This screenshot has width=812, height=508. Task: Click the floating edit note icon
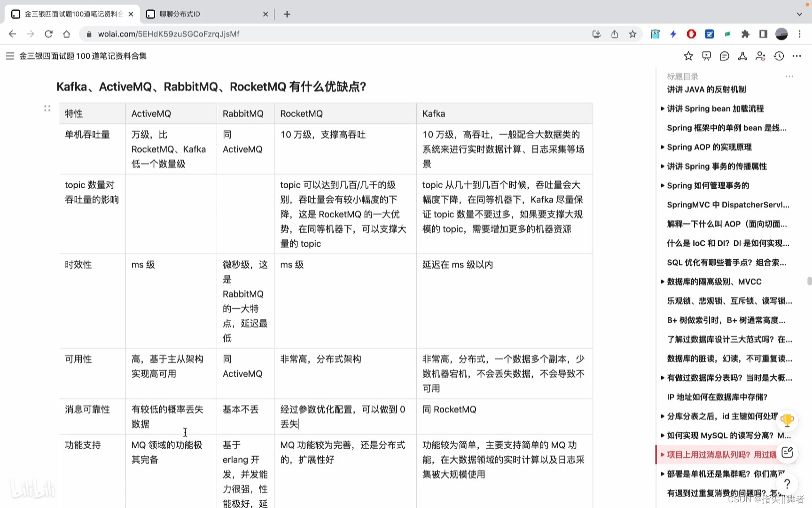pyautogui.click(x=787, y=452)
